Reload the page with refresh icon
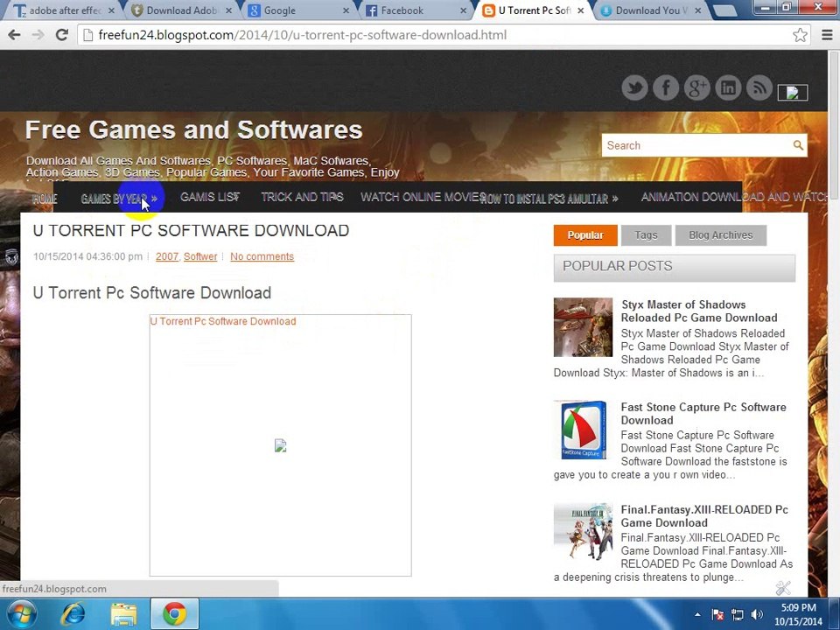 pos(62,35)
